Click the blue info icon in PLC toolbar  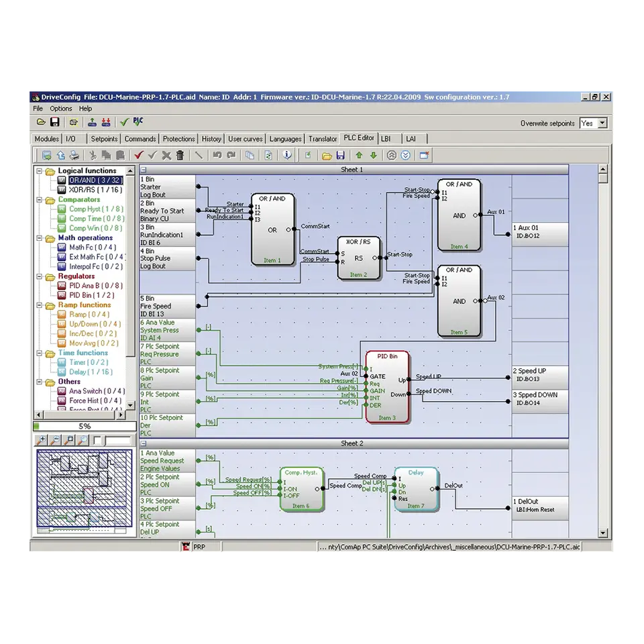click(x=287, y=155)
